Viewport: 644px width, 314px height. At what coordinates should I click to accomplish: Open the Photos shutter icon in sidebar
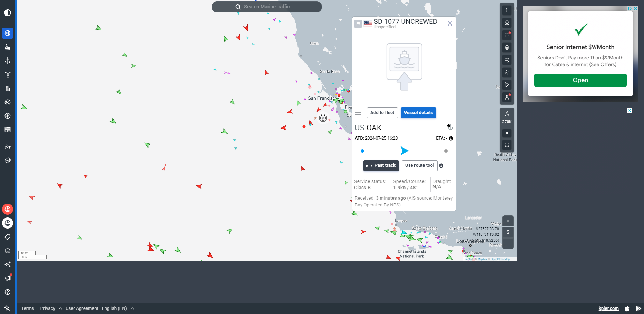tap(8, 116)
